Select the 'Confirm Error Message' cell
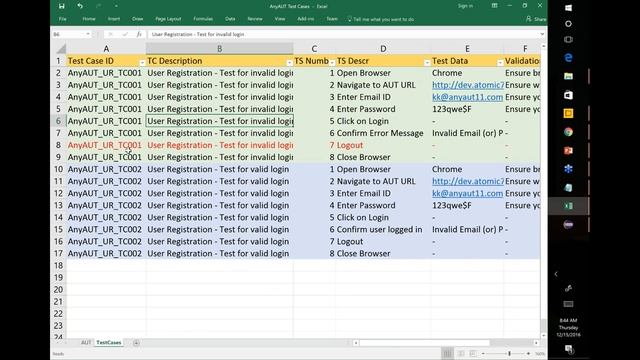Viewport: 640px width, 360px height. click(383, 133)
